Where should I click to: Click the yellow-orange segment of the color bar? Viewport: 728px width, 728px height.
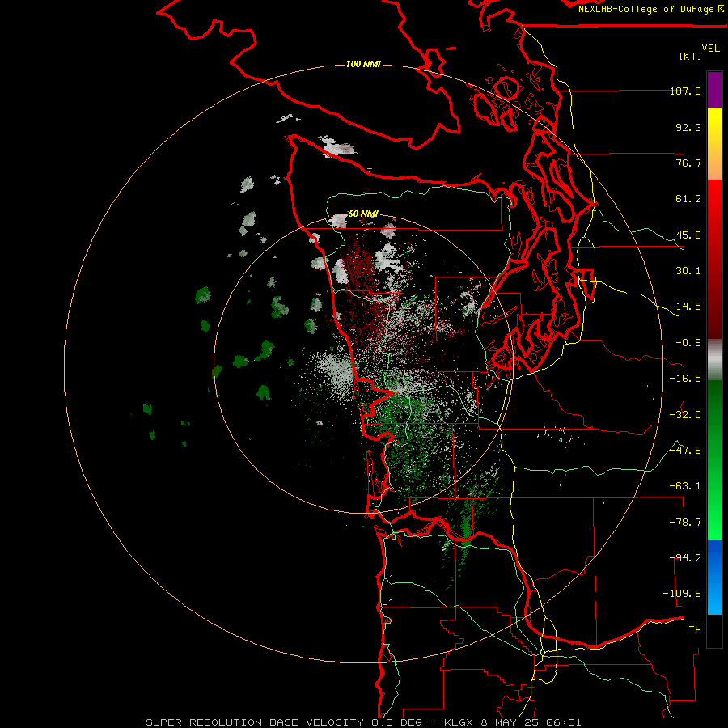tap(714, 144)
